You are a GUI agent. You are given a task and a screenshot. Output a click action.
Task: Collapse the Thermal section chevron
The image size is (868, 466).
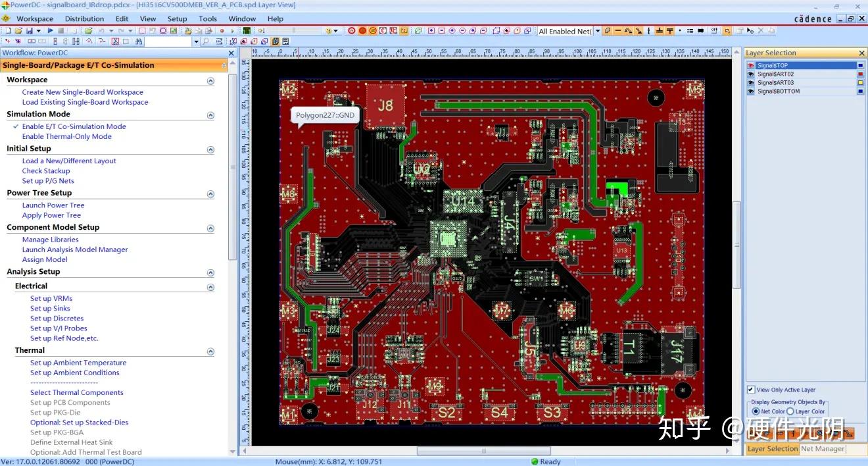click(x=210, y=351)
